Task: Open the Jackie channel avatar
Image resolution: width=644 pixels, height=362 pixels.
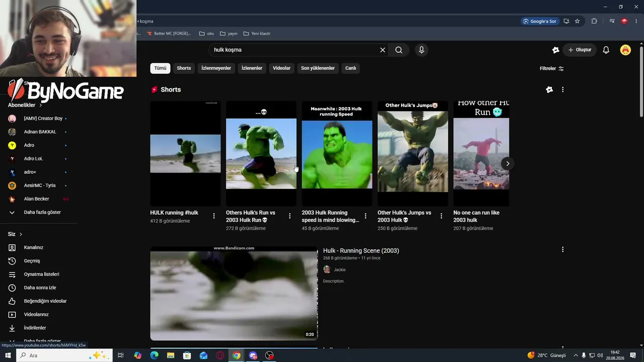Action: point(327,269)
